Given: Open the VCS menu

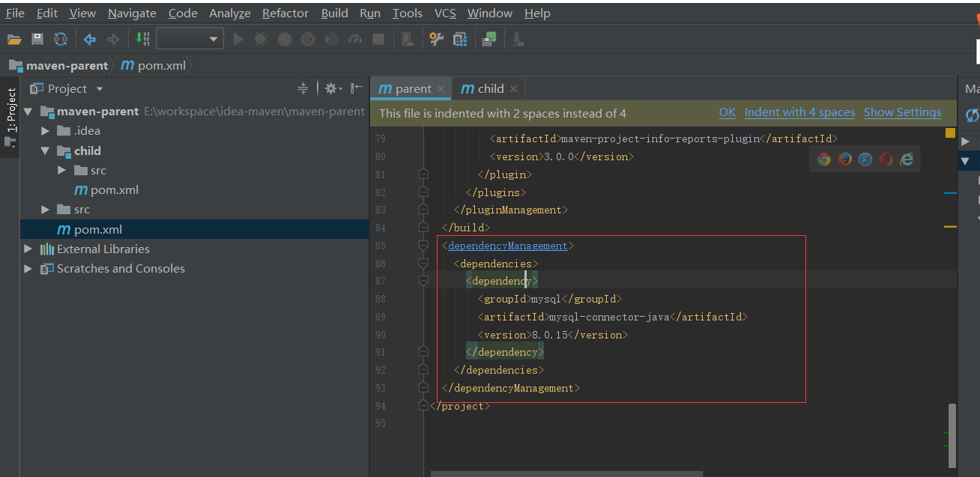Looking at the screenshot, I should [445, 13].
